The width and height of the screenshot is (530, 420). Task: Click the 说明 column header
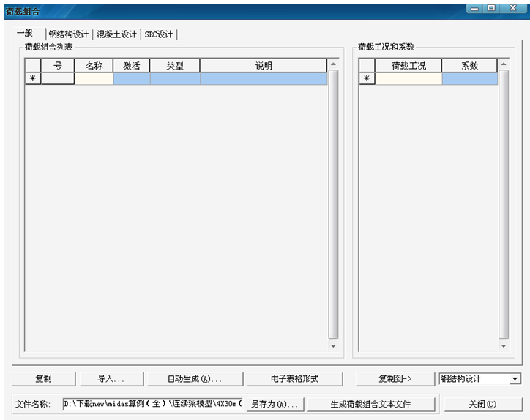264,66
